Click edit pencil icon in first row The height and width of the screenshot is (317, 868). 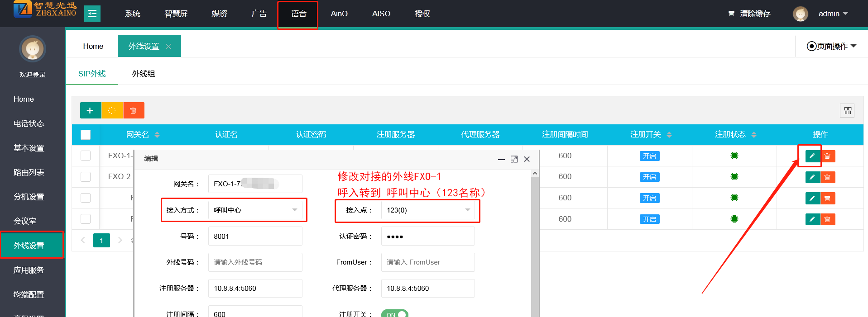click(812, 156)
